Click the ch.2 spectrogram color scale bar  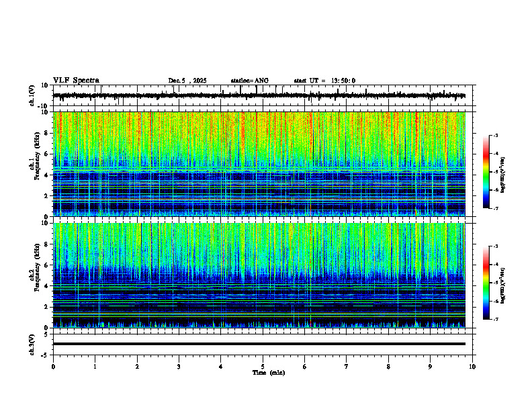(486, 283)
